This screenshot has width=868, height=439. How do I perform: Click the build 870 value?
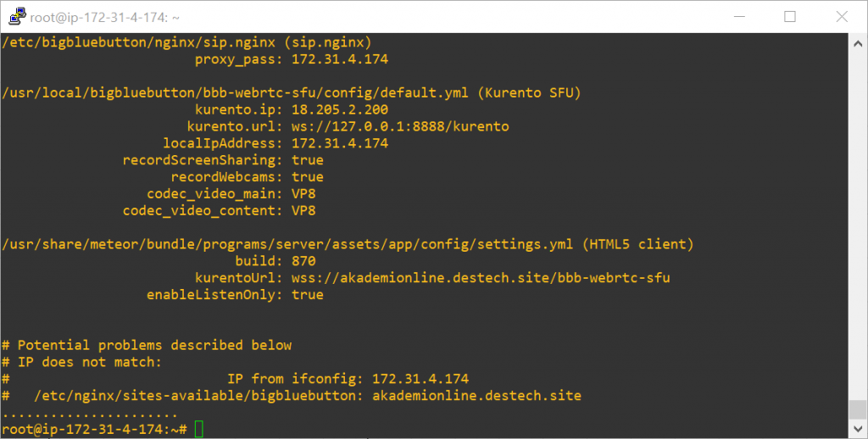[303, 261]
